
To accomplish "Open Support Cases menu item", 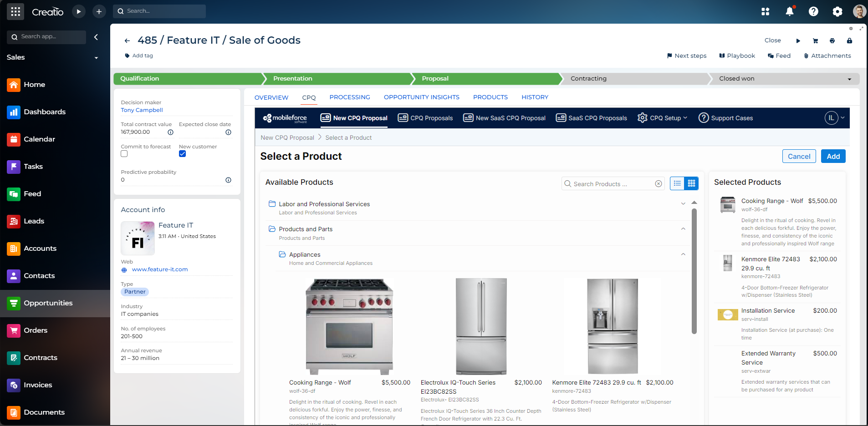I will [x=726, y=118].
